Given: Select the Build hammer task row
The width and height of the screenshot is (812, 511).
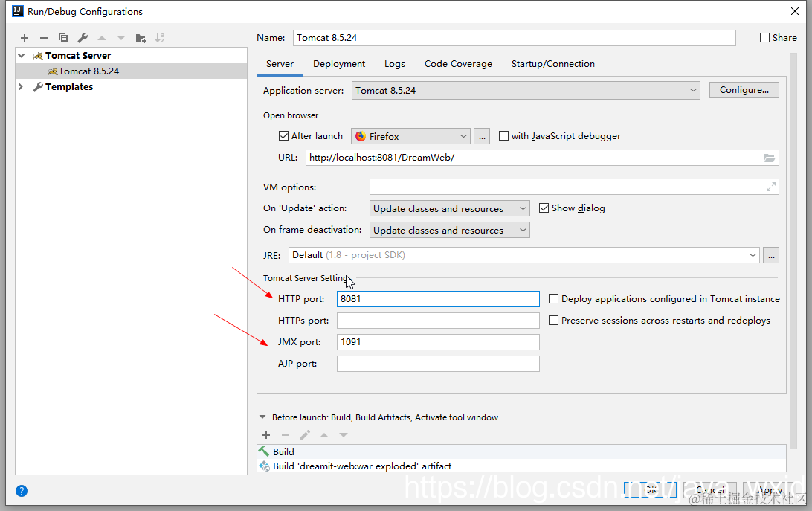Looking at the screenshot, I should click(x=521, y=452).
